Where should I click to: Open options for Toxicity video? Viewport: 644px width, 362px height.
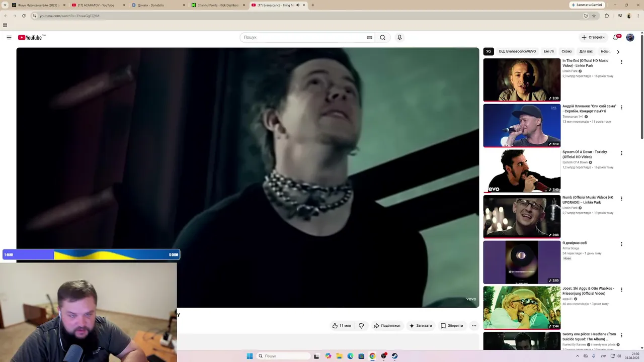click(621, 153)
